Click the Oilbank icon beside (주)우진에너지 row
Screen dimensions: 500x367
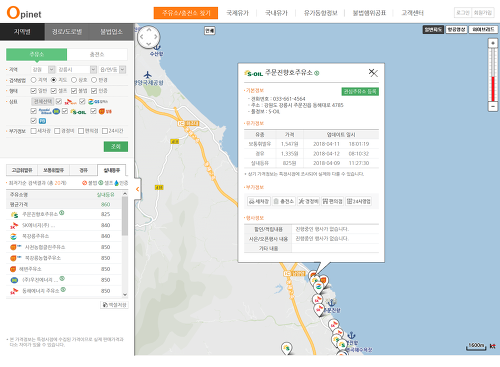coord(14,280)
